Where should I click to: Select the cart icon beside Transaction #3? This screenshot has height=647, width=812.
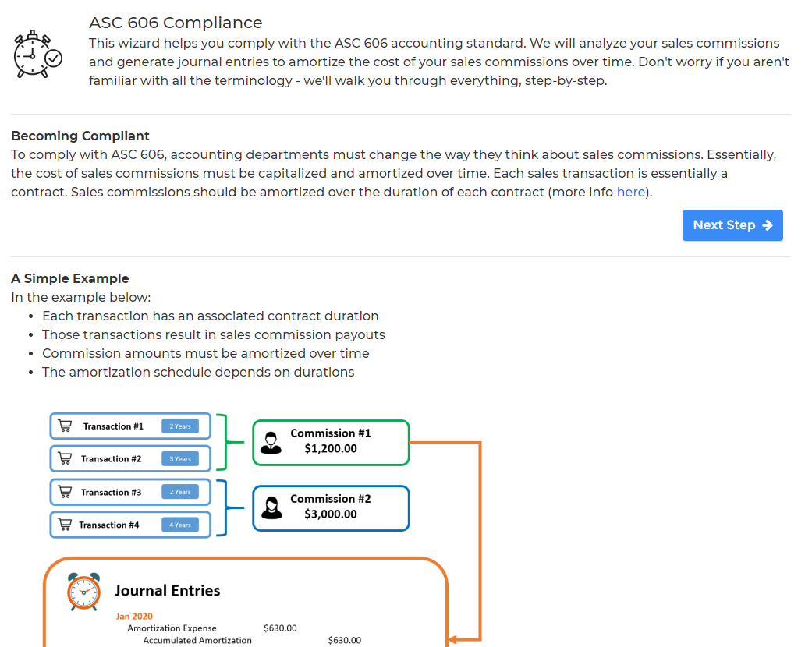point(66,491)
